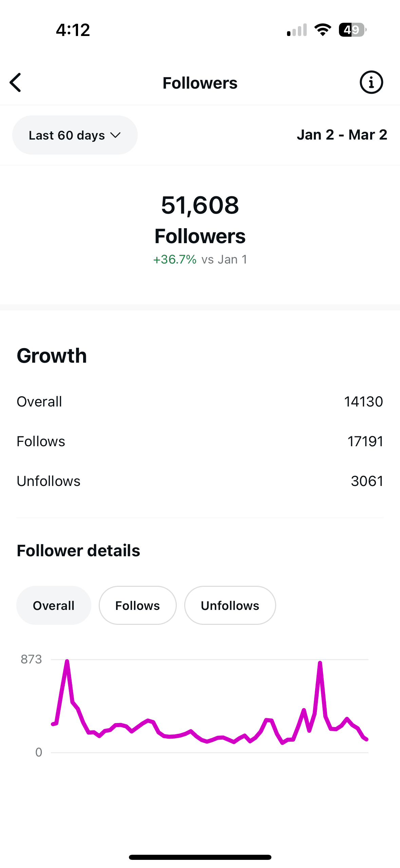Screen dimensions: 400x868
Task: Open the Last 60 days selector
Action: [75, 134]
